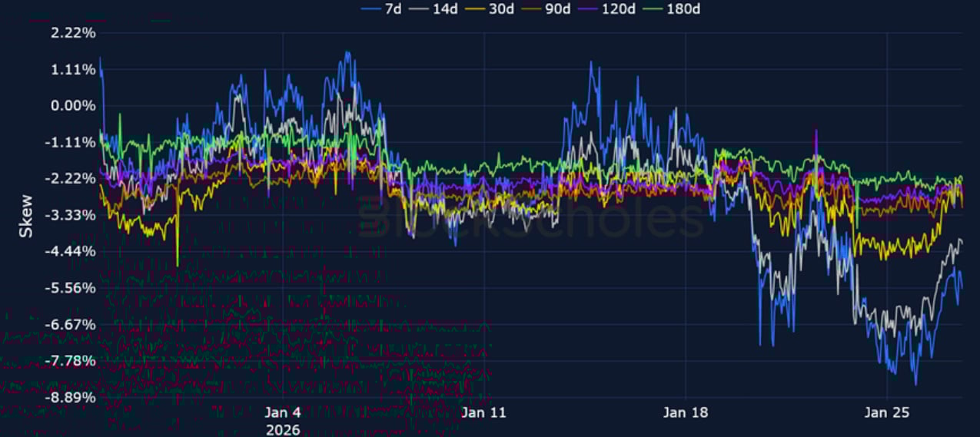Screen dimensions: 980x437
Task: Select the Jan 4 x-axis label
Action: pos(283,413)
